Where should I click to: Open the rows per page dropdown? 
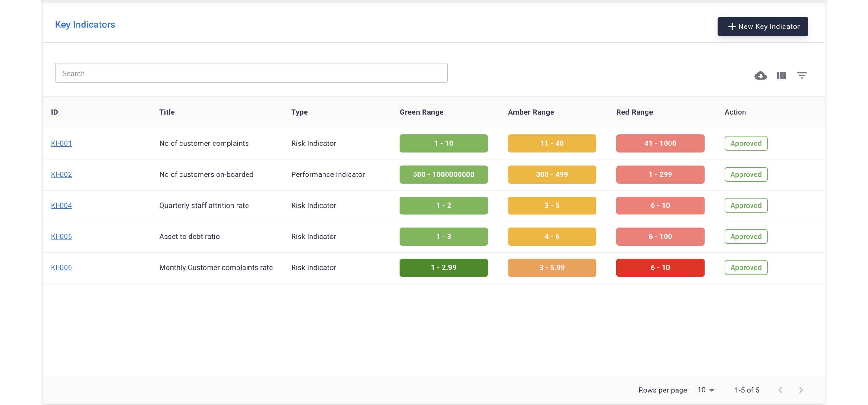point(705,390)
